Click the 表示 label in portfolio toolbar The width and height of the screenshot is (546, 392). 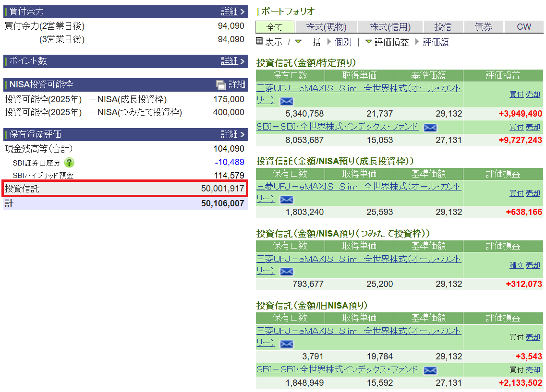[274, 42]
